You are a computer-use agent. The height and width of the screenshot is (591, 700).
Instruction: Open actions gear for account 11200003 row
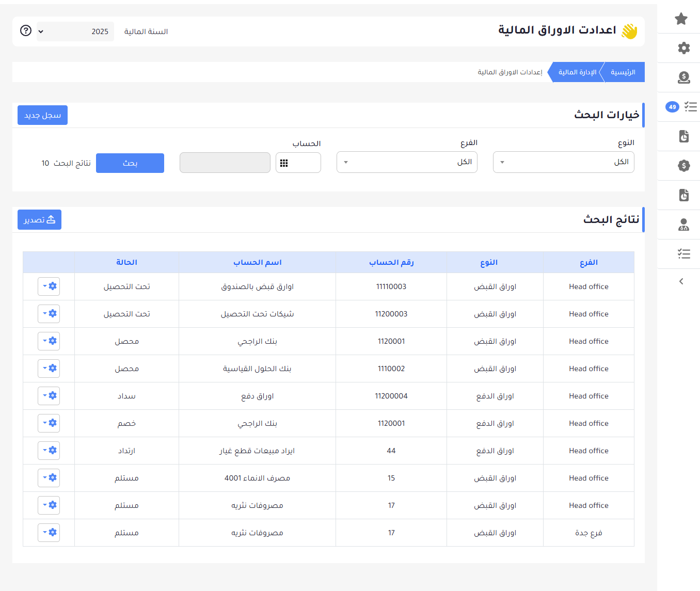pos(49,314)
